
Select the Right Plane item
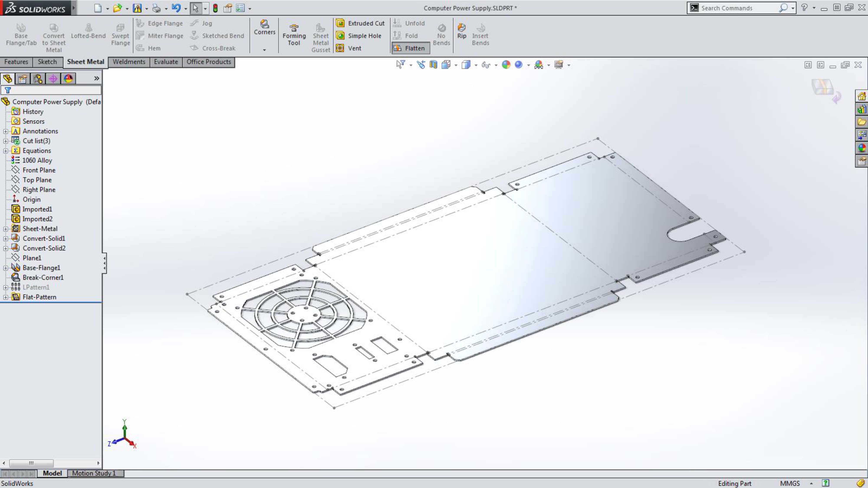pyautogui.click(x=39, y=190)
